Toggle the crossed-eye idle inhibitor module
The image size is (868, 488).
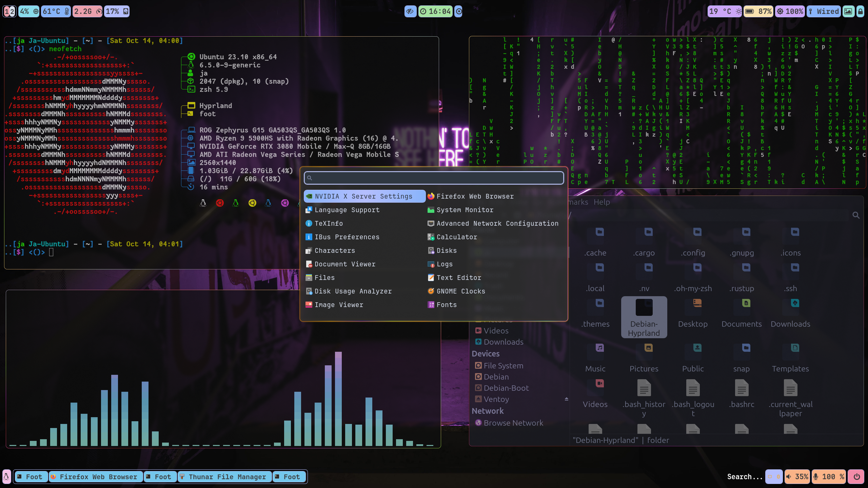[410, 12]
